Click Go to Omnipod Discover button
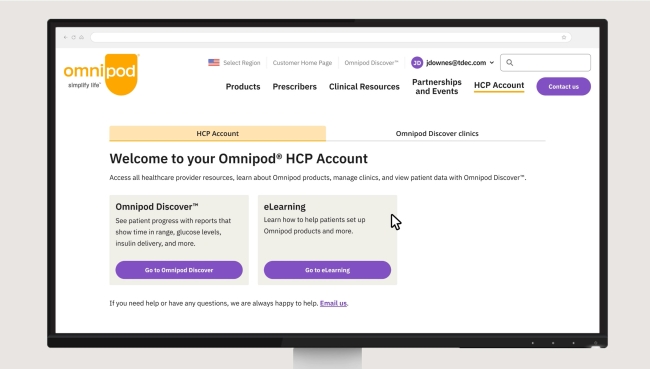The image size is (650, 369). [179, 270]
